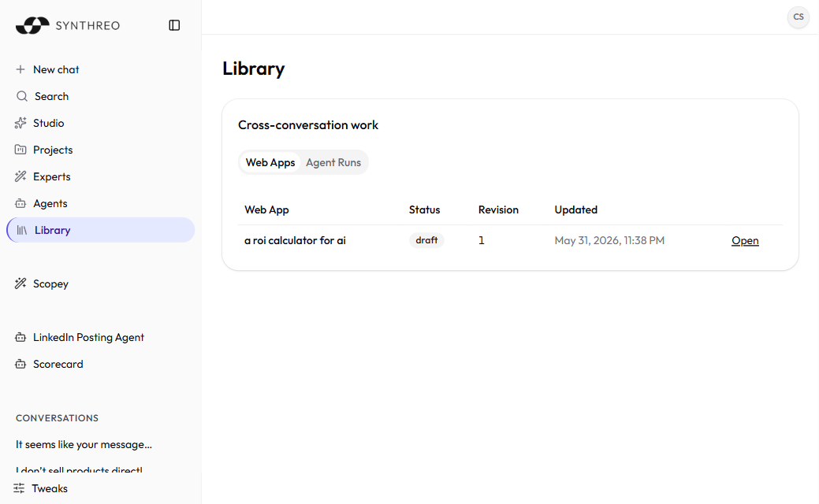
Task: Select the Web Apps tab
Action: (x=270, y=162)
